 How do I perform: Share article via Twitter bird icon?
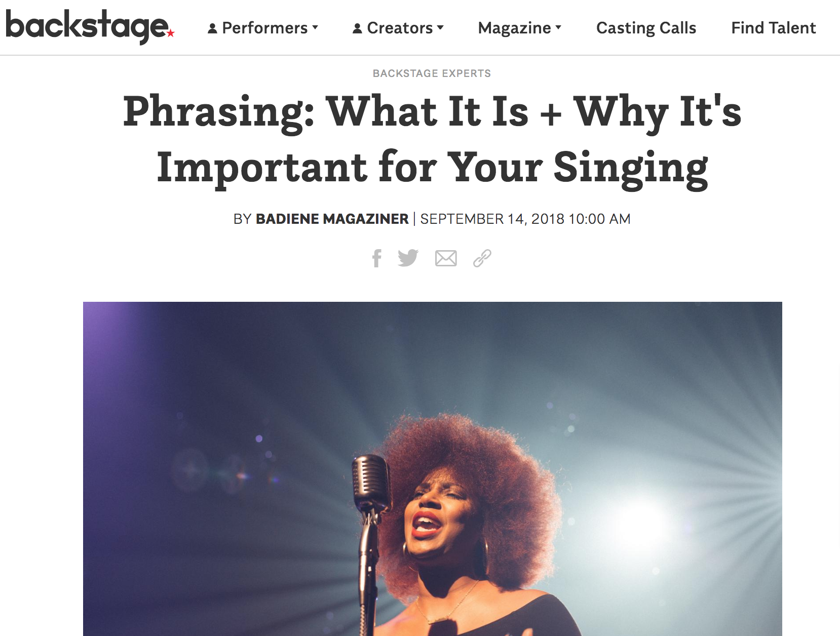[x=408, y=258]
